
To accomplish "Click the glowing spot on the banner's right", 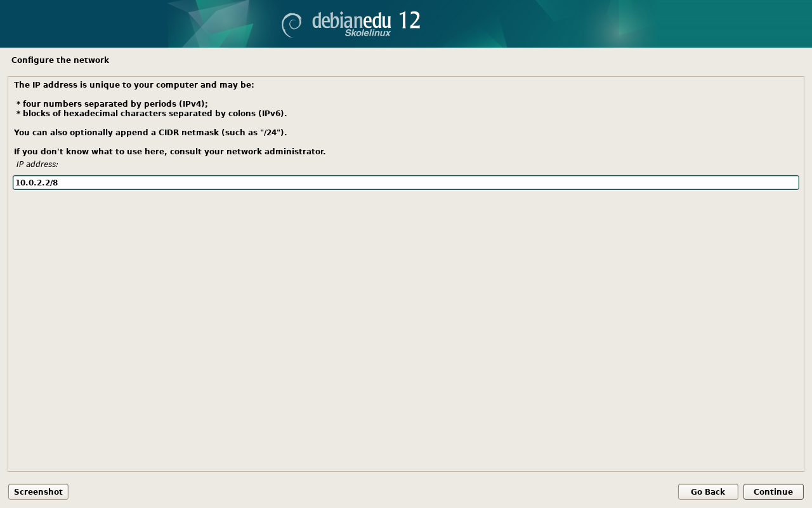I will (x=619, y=27).
